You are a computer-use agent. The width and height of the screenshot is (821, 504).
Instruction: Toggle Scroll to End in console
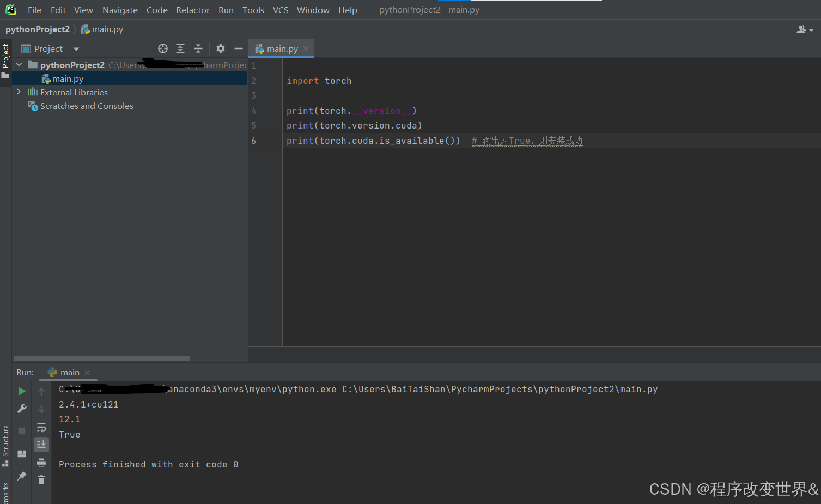click(x=41, y=445)
